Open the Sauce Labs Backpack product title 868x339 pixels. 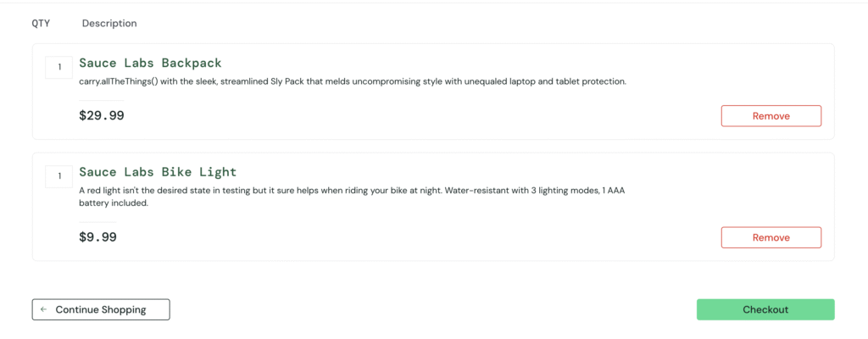[150, 64]
